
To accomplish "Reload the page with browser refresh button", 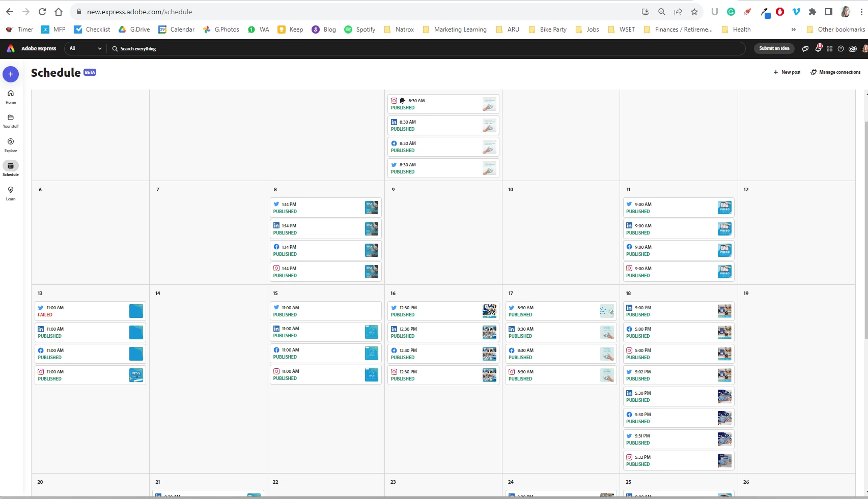I will [42, 12].
